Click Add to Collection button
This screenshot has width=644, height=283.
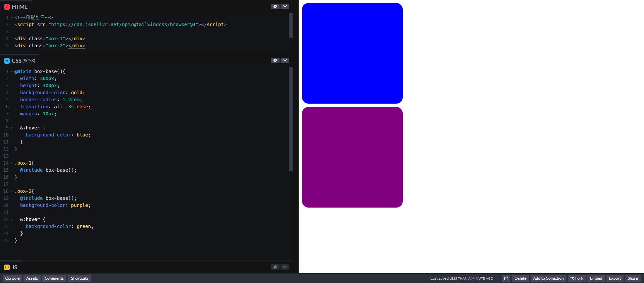(x=548, y=278)
